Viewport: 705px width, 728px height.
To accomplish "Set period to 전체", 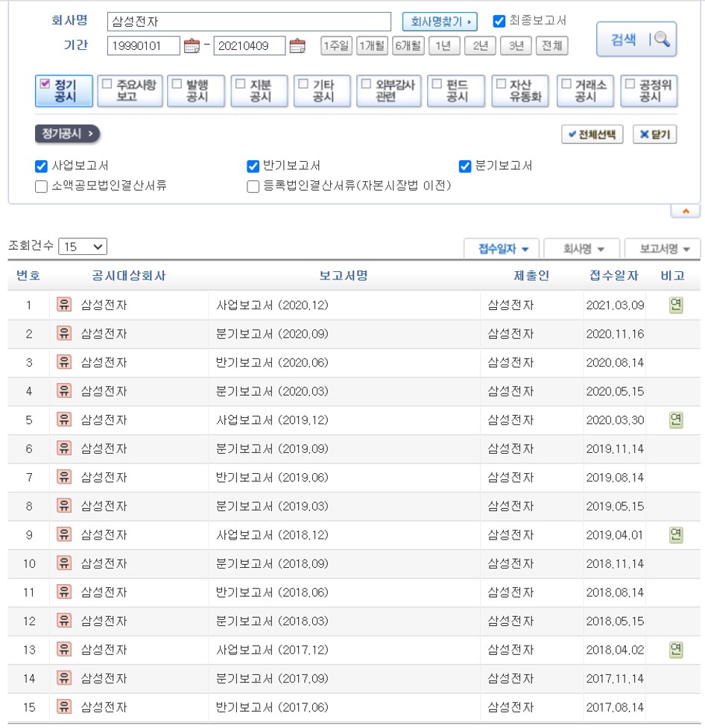I will pos(551,46).
